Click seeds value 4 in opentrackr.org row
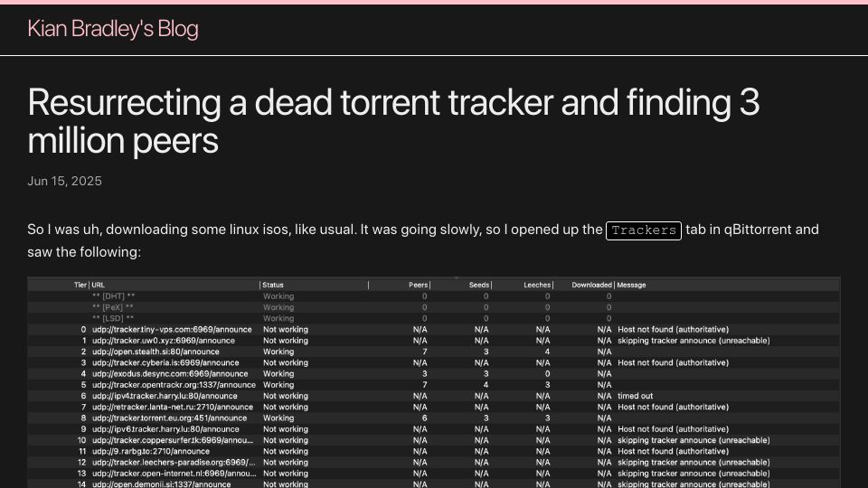The width and height of the screenshot is (868, 488). click(486, 385)
